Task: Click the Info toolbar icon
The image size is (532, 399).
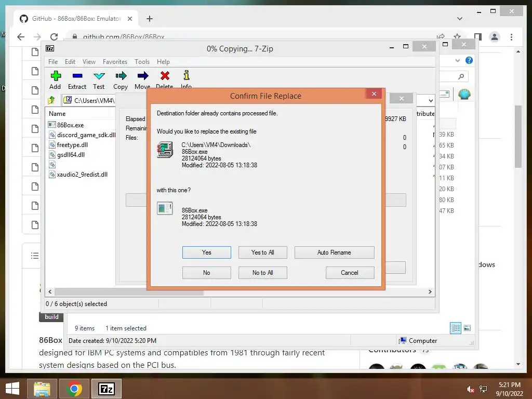Action: coord(187,75)
